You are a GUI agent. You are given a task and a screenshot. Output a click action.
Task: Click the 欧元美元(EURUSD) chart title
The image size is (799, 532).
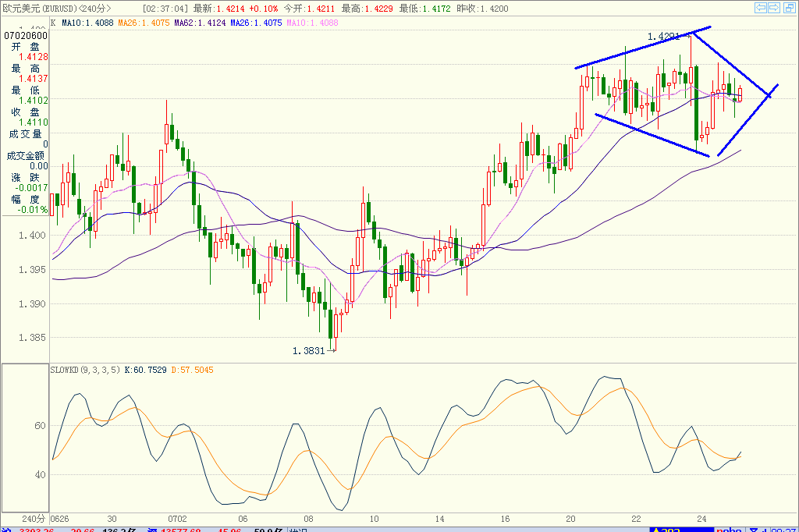(x=39, y=8)
